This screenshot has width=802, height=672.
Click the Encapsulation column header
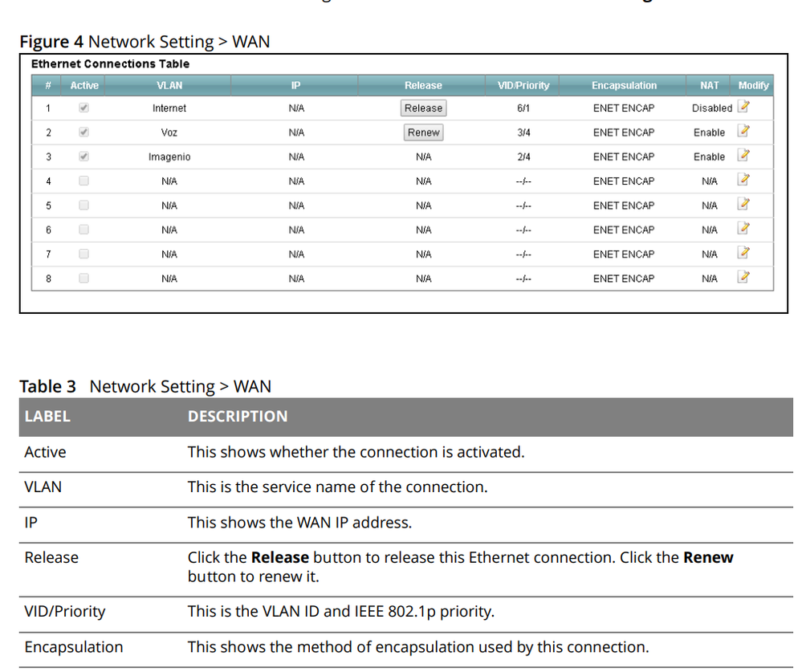tap(625, 84)
